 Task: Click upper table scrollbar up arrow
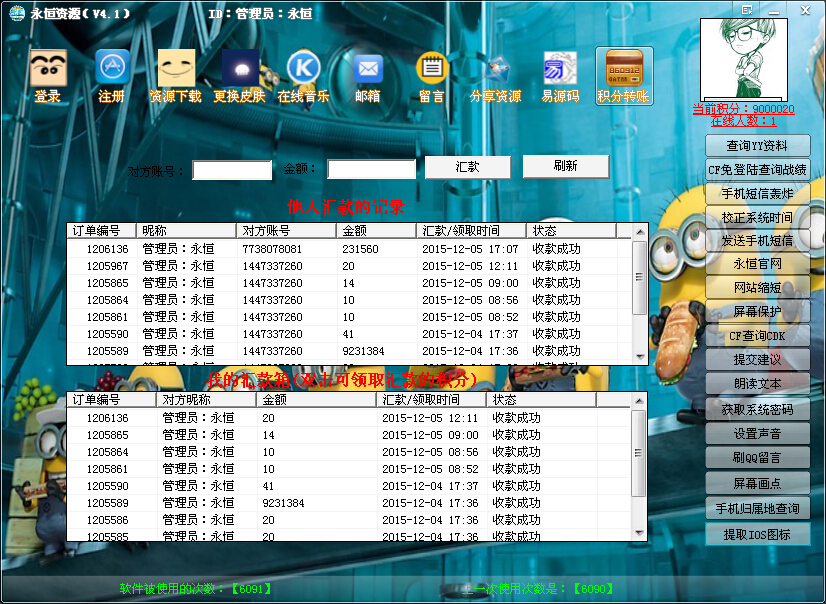(x=640, y=232)
